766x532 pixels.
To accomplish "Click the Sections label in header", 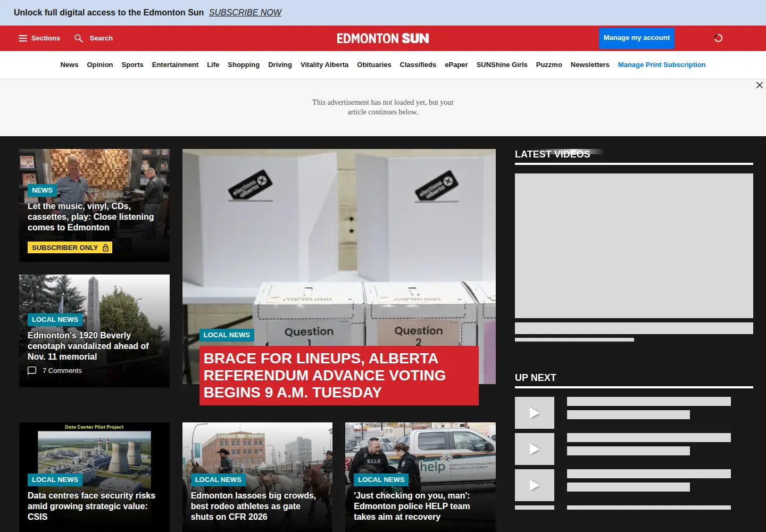I will 46,38.
